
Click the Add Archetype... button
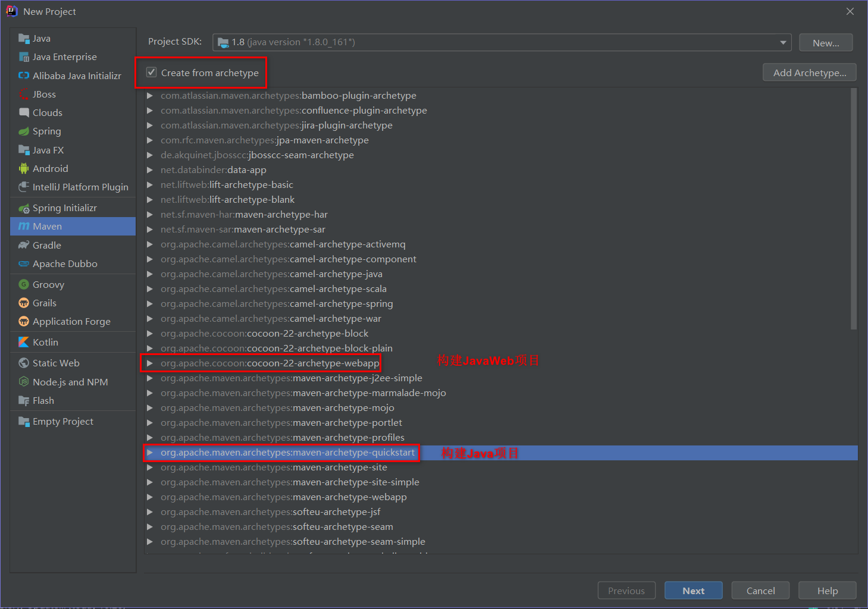point(810,73)
